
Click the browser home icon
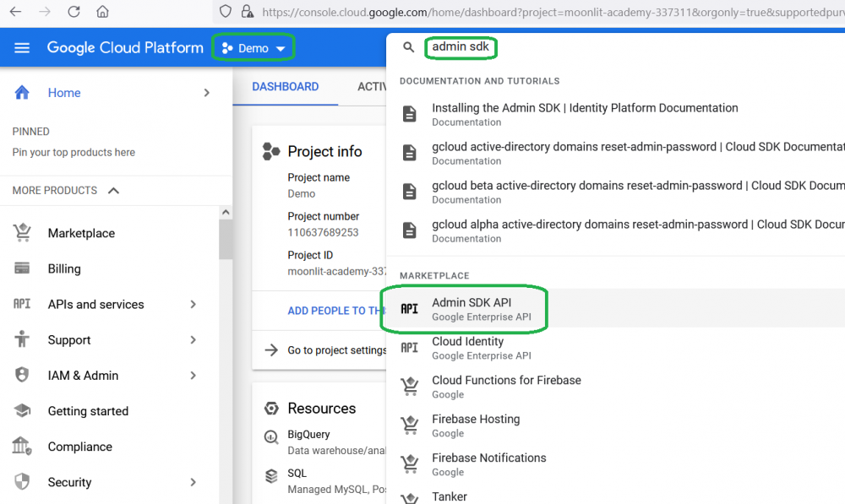102,12
